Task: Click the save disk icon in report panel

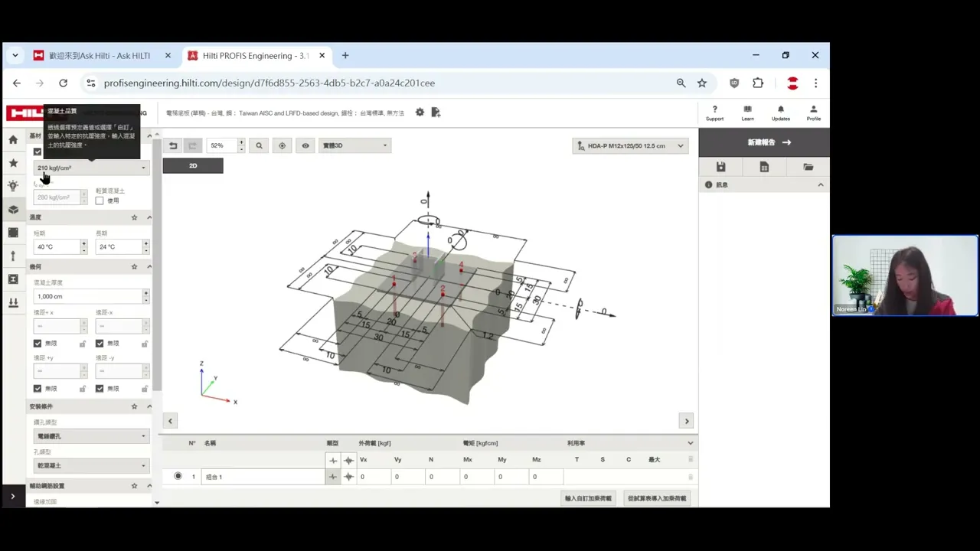Action: (720, 167)
